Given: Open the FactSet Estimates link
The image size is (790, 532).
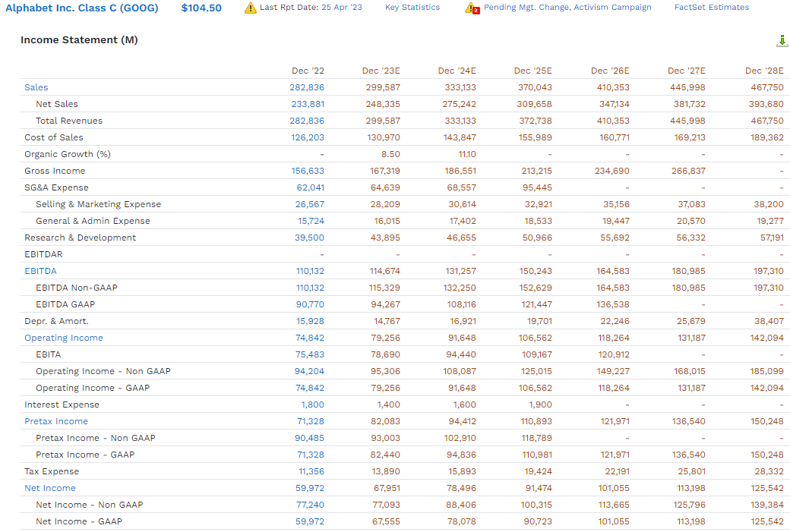Looking at the screenshot, I should 712,7.
